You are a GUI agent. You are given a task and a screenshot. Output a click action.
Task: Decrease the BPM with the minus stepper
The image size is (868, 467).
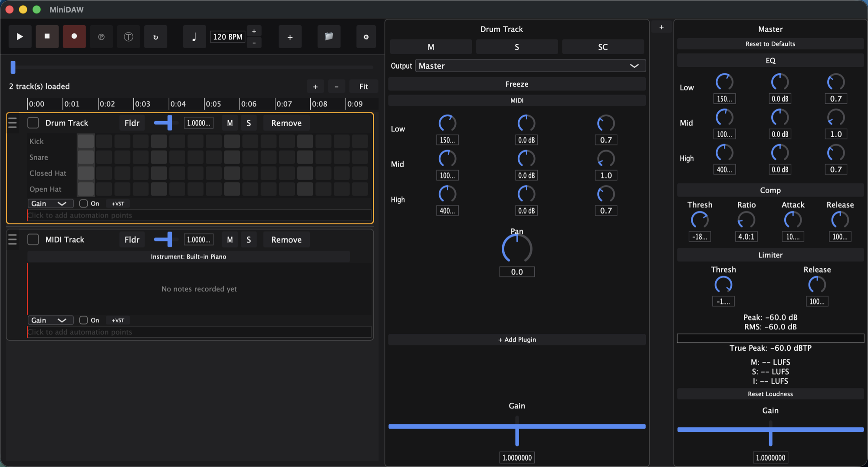254,43
